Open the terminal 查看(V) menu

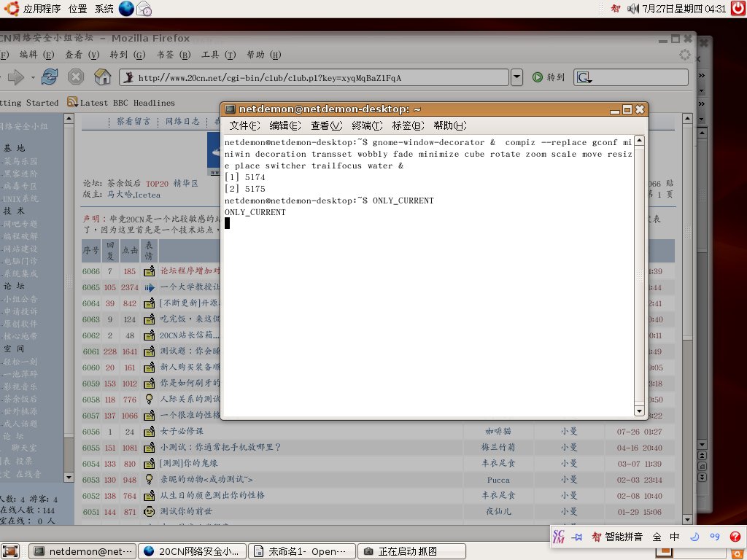(327, 125)
